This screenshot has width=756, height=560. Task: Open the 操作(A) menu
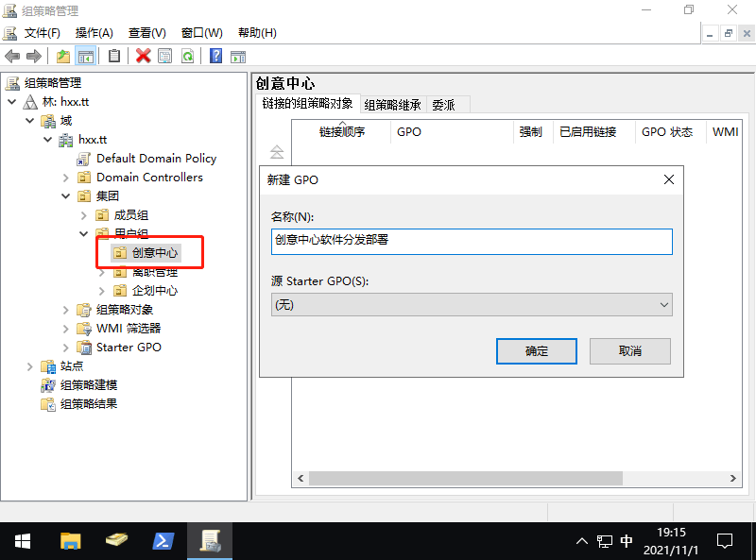[x=94, y=33]
